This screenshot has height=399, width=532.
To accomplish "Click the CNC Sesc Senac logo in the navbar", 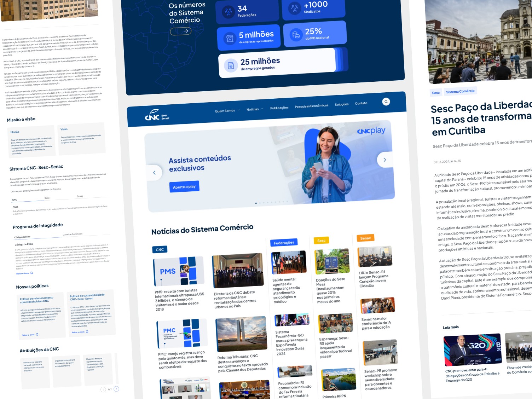I will (x=157, y=115).
